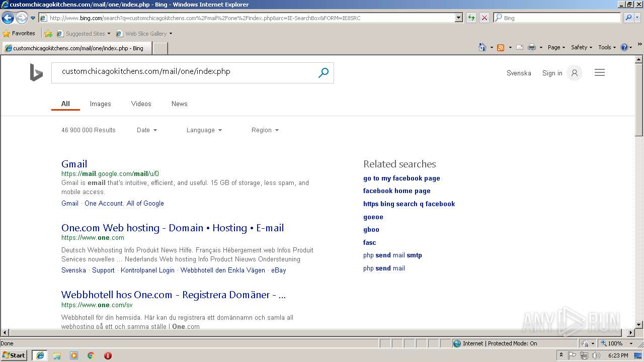Show hidden tray icons arrow

point(561,355)
